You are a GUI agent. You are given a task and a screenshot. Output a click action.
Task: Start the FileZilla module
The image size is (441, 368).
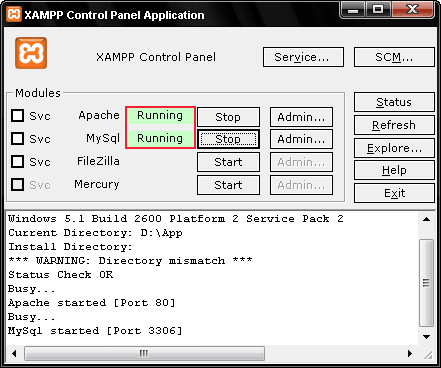228,162
